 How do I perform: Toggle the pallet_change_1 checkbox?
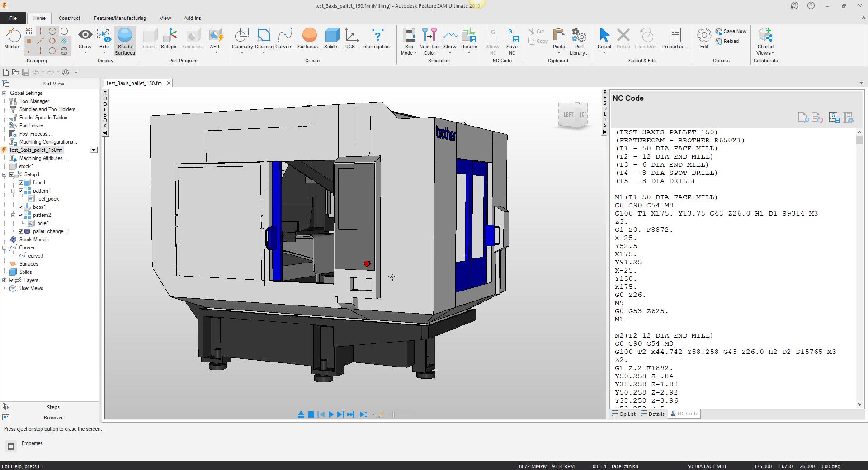click(21, 231)
